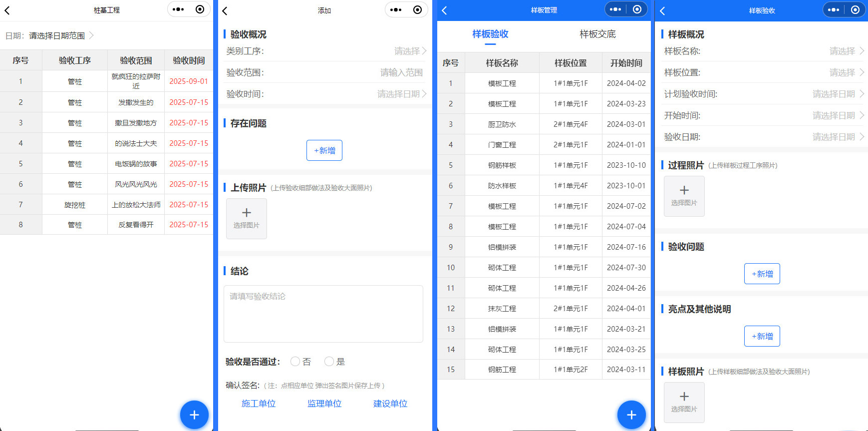
Task: Add an image under 过程照片
Action: pyautogui.click(x=684, y=196)
